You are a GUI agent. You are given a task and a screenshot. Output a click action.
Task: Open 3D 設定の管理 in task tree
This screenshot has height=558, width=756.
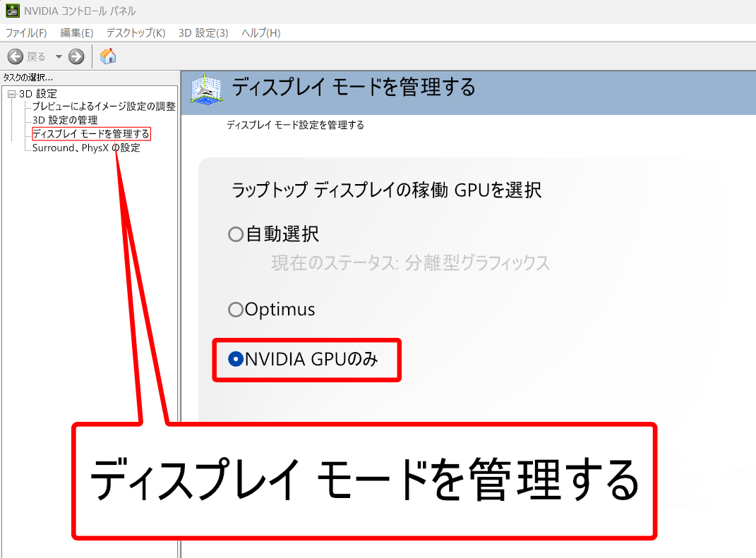point(65,120)
